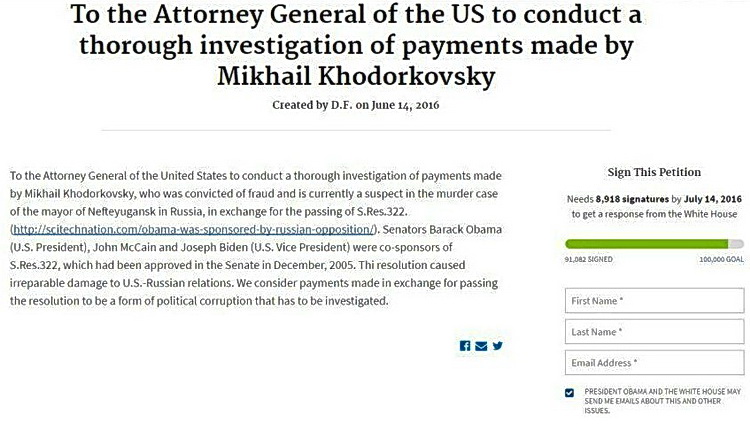Share the petition via the Facebook icon
Viewport: 750px width, 431px height.
[464, 345]
